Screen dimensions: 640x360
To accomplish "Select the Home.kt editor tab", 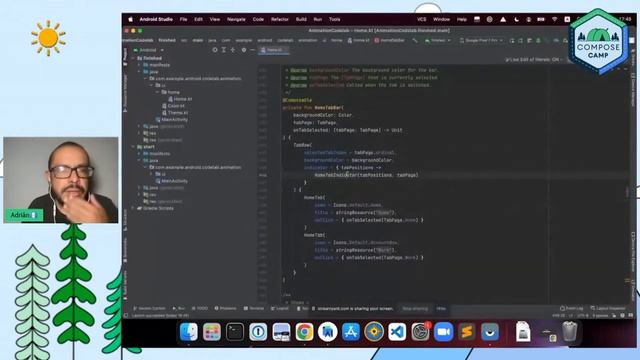I will (274, 50).
